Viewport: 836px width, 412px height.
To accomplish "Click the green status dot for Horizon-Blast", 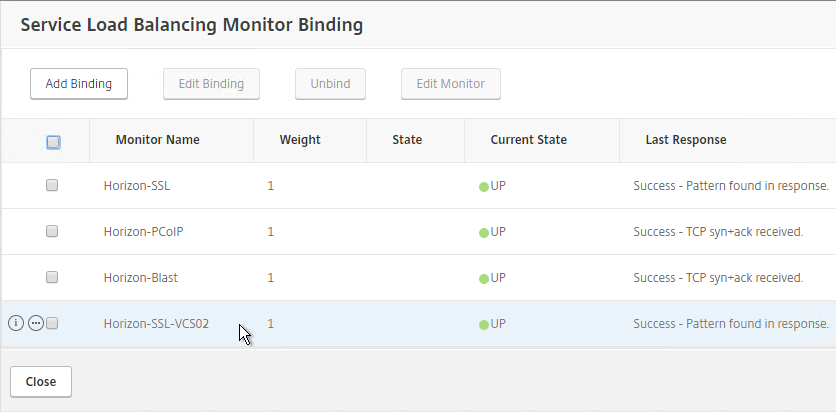I will pos(484,279).
